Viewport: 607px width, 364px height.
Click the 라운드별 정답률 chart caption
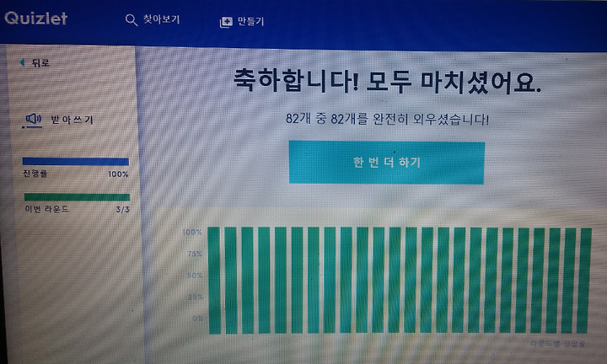click(558, 344)
